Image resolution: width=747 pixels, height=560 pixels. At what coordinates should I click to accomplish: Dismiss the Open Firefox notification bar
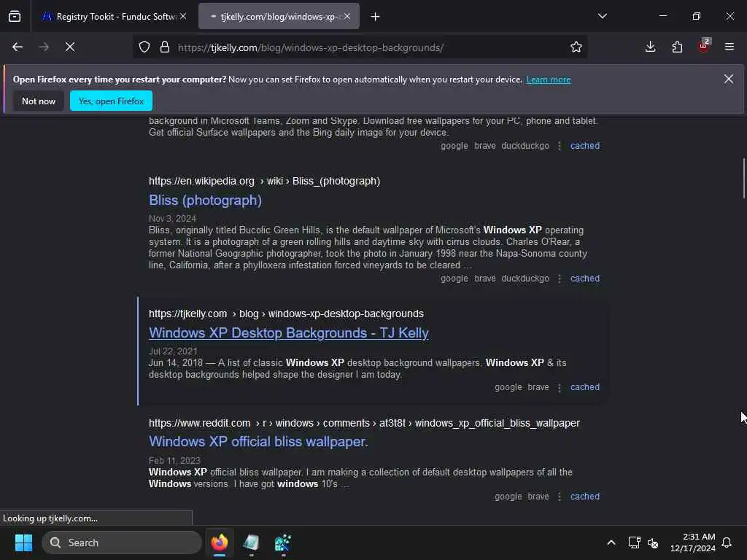tap(729, 79)
